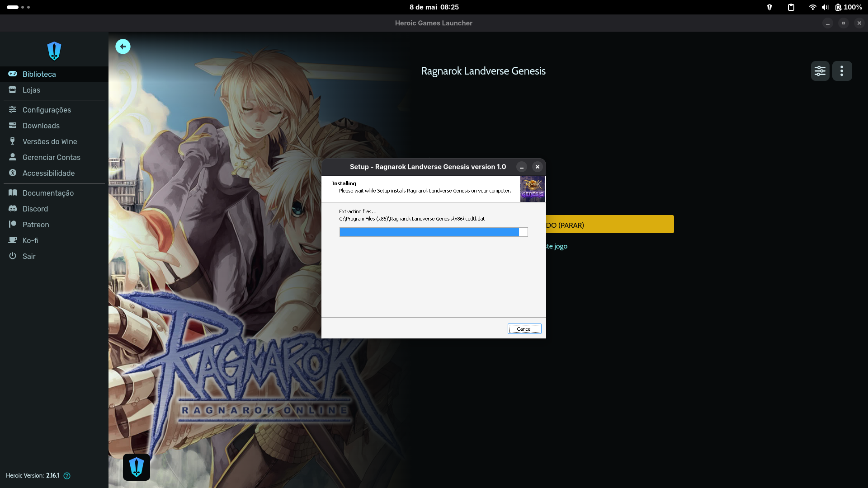Open Documentação link in sidebar
Viewport: 868px width, 488px height.
(x=54, y=193)
